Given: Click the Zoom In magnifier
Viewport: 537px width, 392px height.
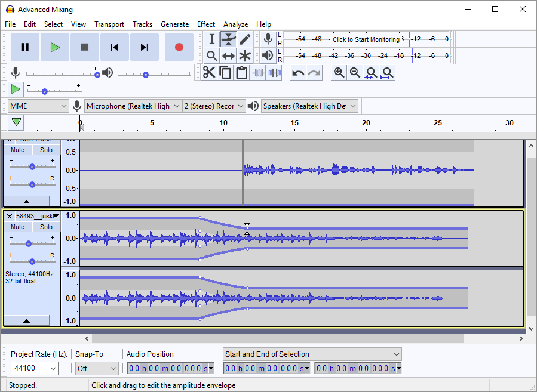Looking at the screenshot, I should 339,73.
